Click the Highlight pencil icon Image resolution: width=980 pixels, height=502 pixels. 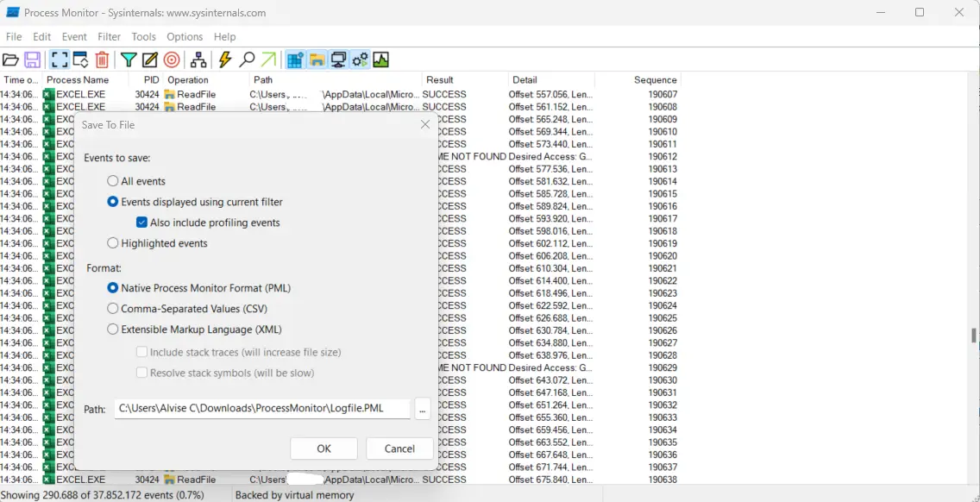150,60
